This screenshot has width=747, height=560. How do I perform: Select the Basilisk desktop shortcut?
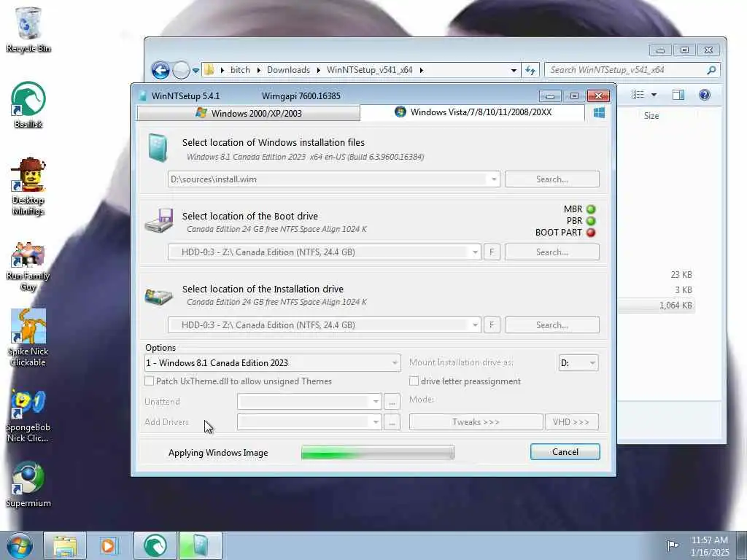[28, 105]
